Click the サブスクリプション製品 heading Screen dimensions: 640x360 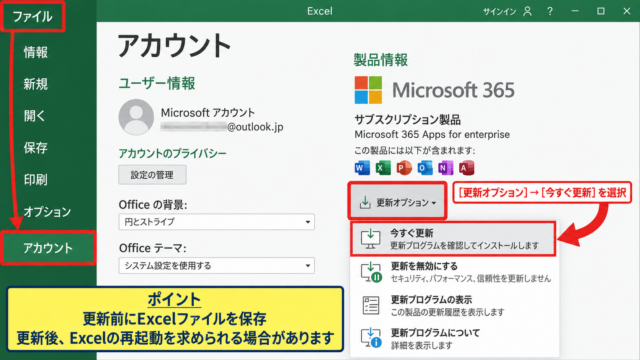point(407,120)
